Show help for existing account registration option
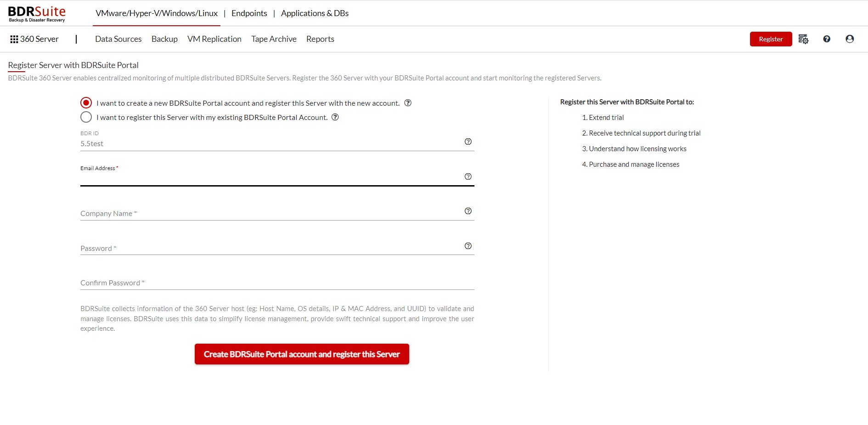The width and height of the screenshot is (868, 425). (x=335, y=117)
